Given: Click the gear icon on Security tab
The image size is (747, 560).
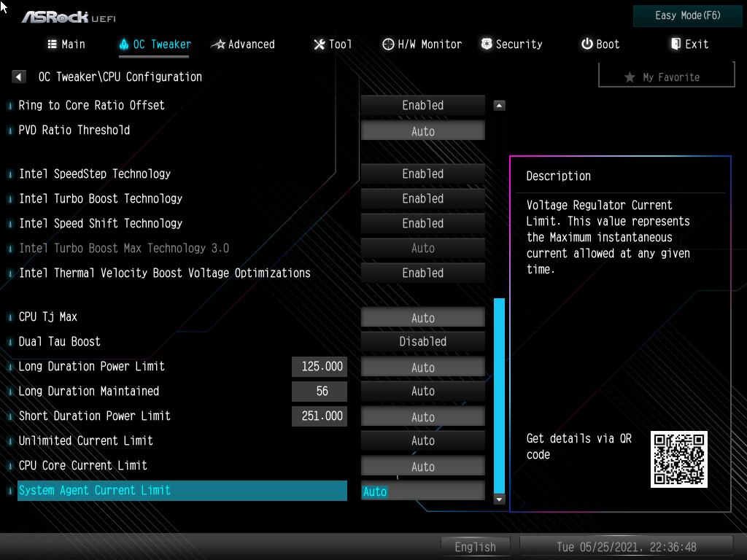Looking at the screenshot, I should [486, 44].
